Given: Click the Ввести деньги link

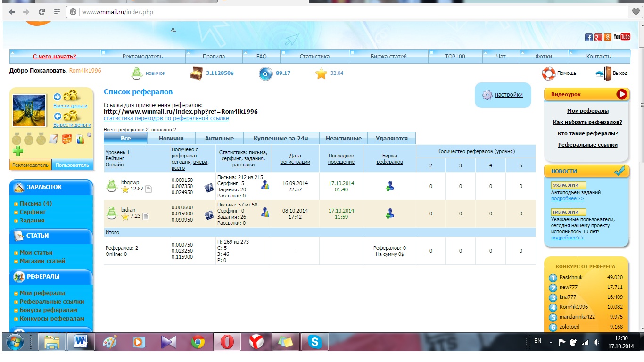Looking at the screenshot, I should point(70,106).
